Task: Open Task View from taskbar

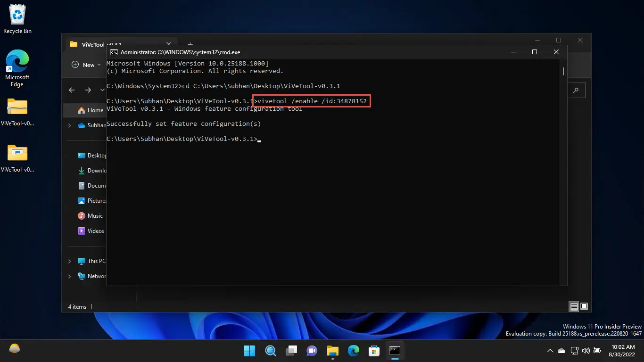Action: [291, 350]
